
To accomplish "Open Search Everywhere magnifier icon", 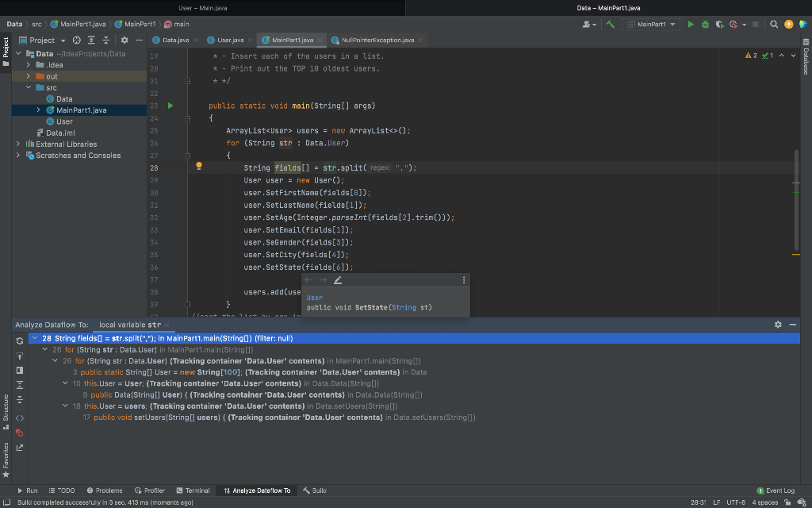I will (x=774, y=25).
